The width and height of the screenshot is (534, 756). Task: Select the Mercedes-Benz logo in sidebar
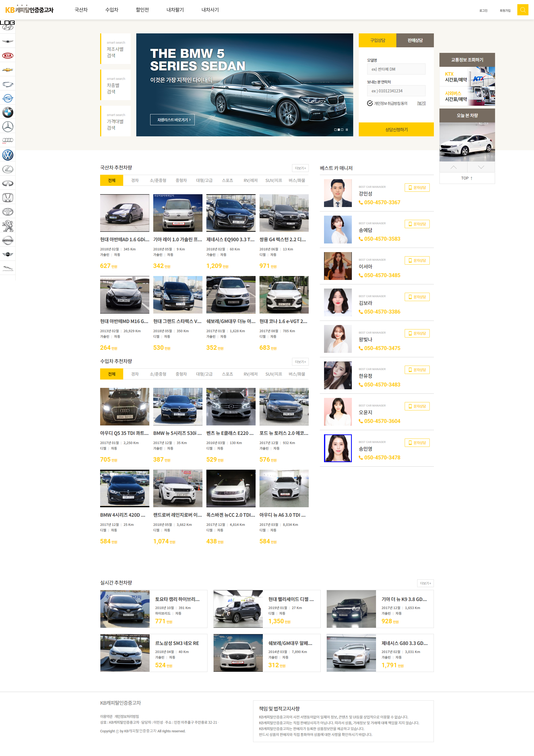[x=8, y=127]
